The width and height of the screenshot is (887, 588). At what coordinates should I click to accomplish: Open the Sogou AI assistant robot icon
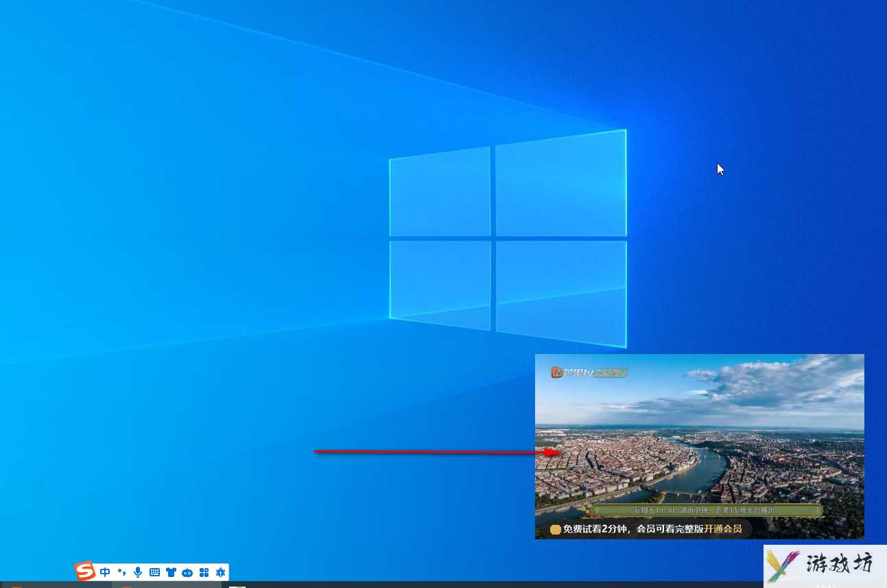[187, 572]
